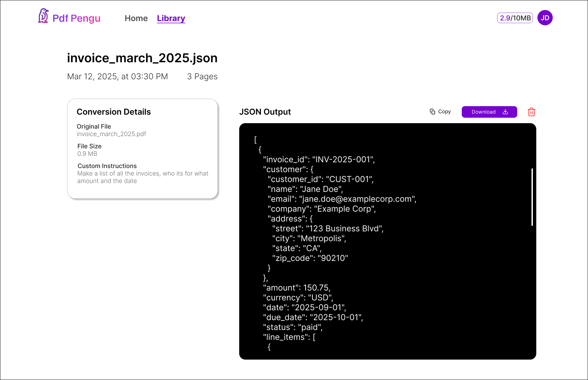588x380 pixels.
Task: Go to the Home page
Action: click(136, 18)
